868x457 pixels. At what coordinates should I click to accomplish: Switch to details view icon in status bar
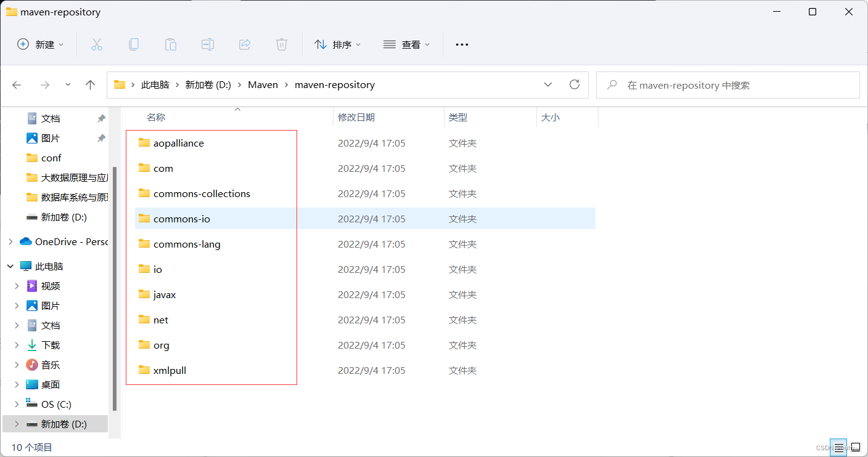(x=838, y=447)
